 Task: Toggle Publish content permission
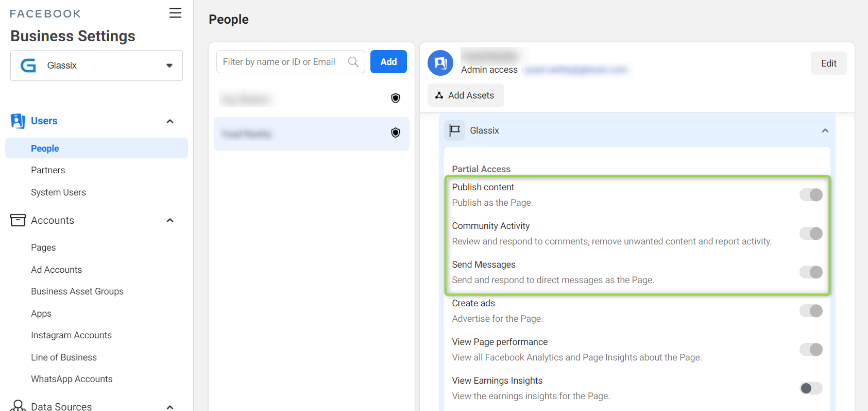pos(811,195)
